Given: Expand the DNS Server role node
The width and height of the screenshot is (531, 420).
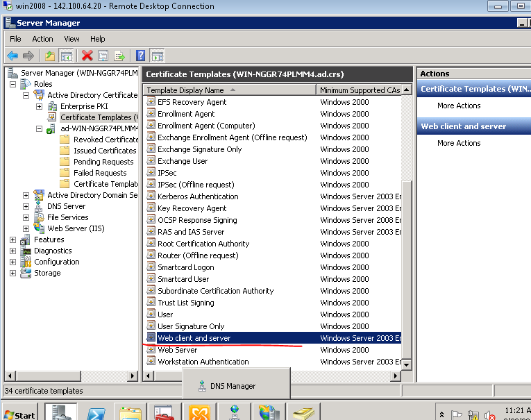Looking at the screenshot, I should tap(26, 207).
